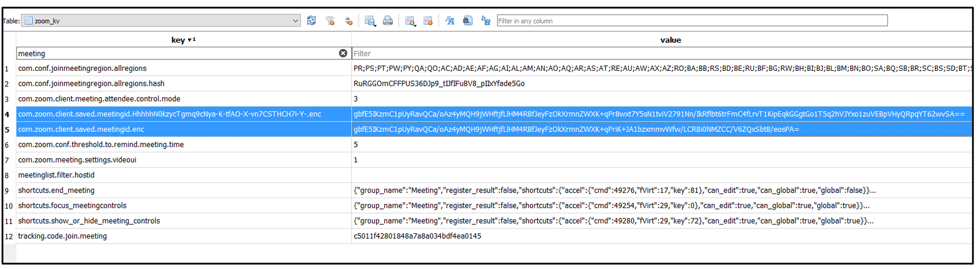Select shortcuts.end_meeting key cell
The width and height of the screenshot is (980, 269).
click(x=183, y=191)
